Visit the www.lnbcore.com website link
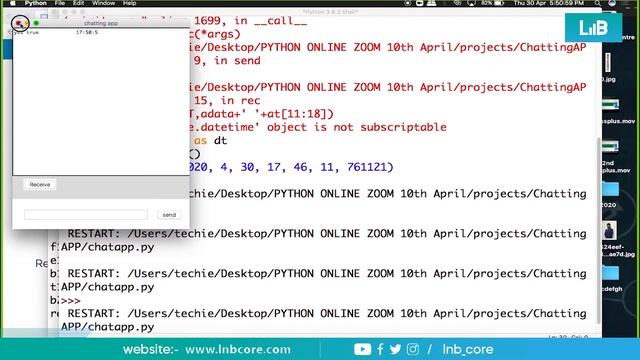Screen dimensions: 640x360 pos(238,350)
